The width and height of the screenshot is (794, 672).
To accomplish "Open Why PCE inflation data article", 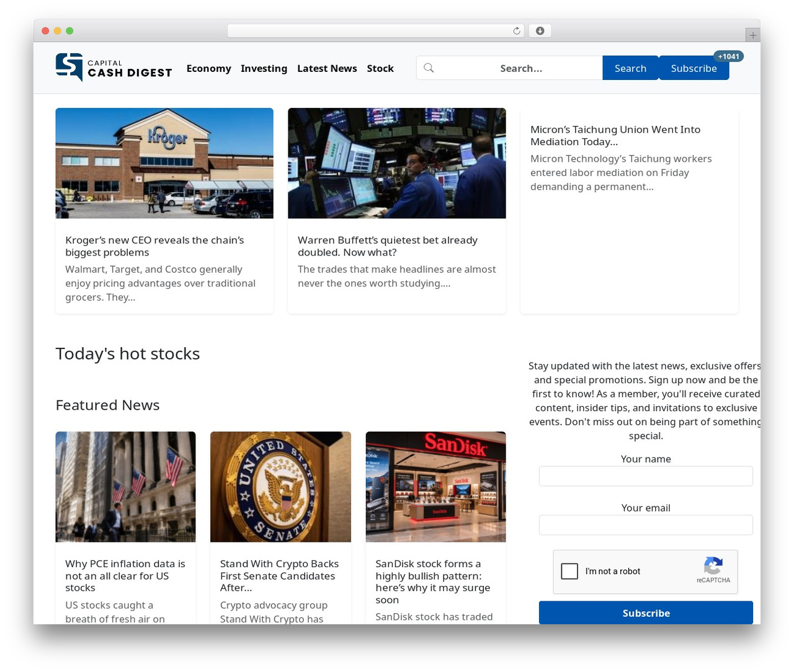I will pos(125,575).
